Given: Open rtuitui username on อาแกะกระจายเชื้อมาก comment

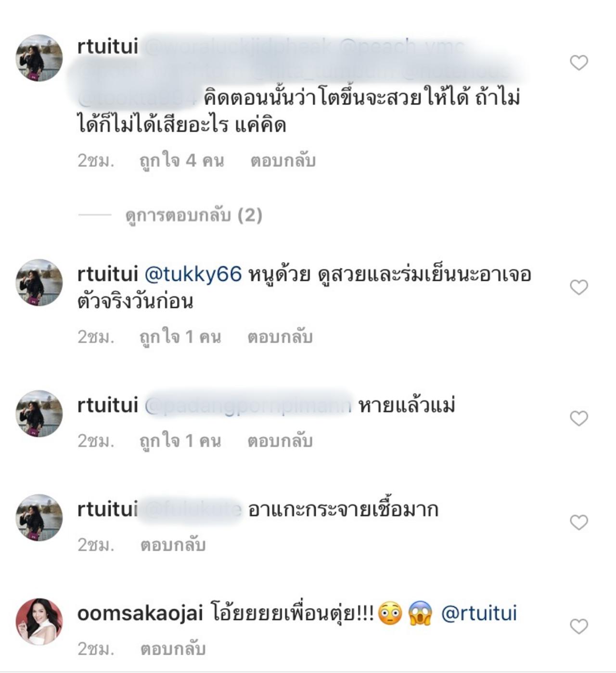Looking at the screenshot, I should [x=108, y=509].
